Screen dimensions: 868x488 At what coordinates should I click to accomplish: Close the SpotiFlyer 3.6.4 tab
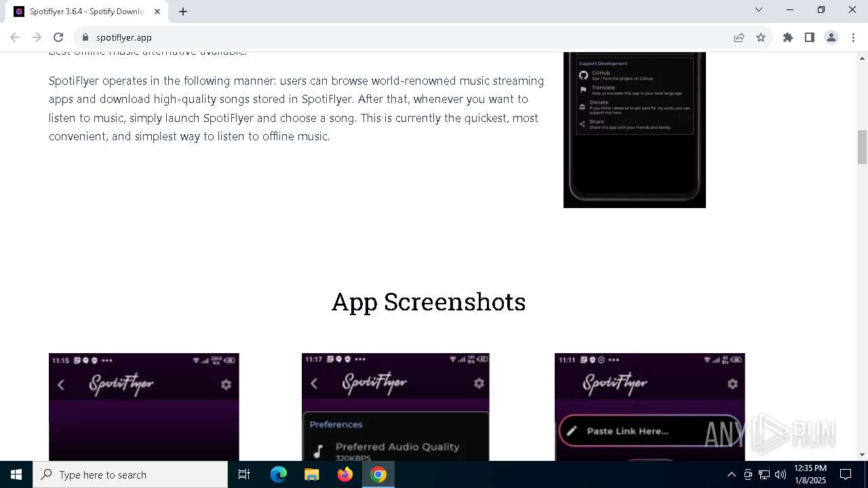pos(157,12)
